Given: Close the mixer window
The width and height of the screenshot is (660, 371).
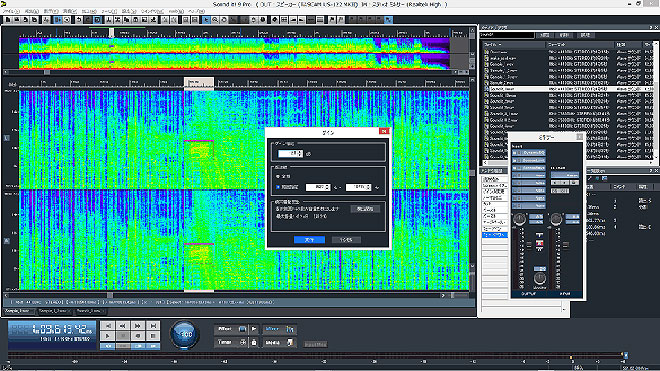Looking at the screenshot, I should click(x=579, y=137).
